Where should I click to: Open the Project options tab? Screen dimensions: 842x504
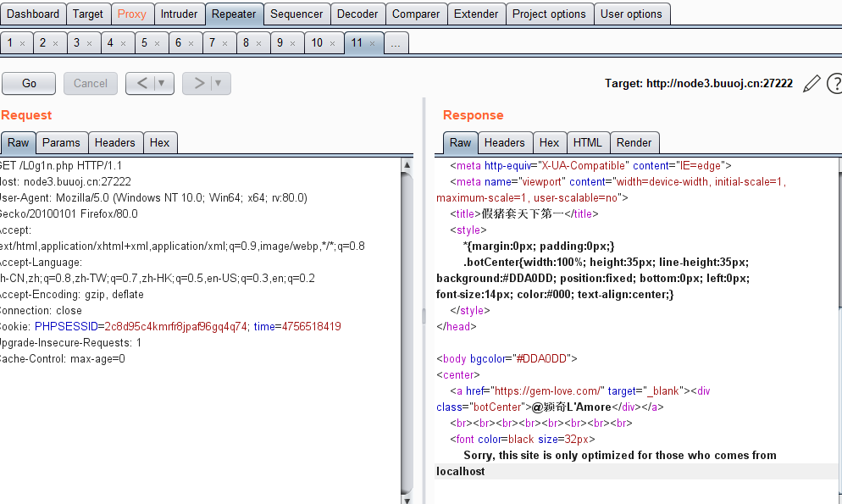coord(549,14)
